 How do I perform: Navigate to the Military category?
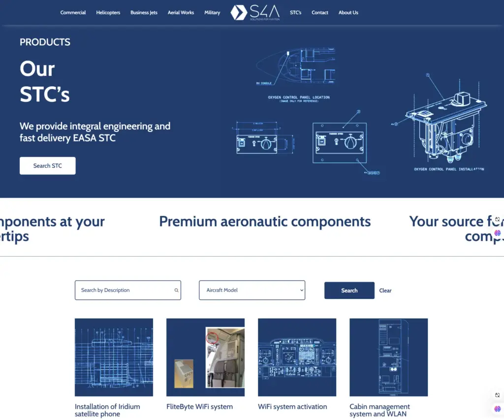pyautogui.click(x=212, y=13)
